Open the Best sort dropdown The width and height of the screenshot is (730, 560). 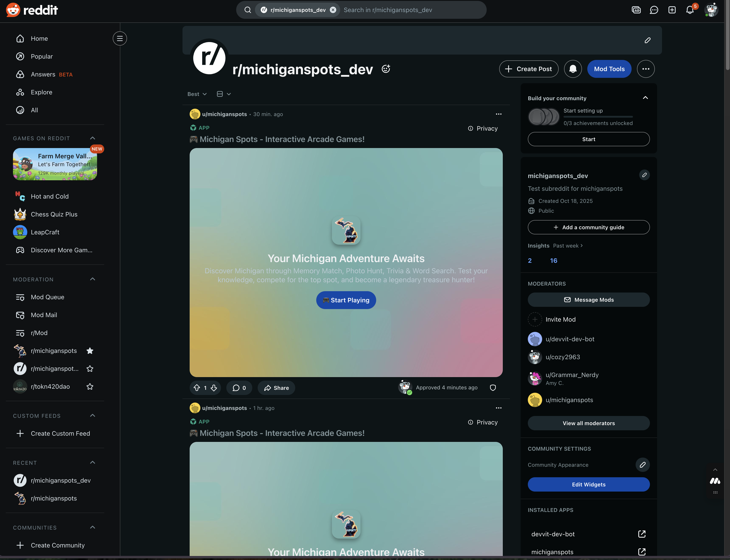(197, 94)
